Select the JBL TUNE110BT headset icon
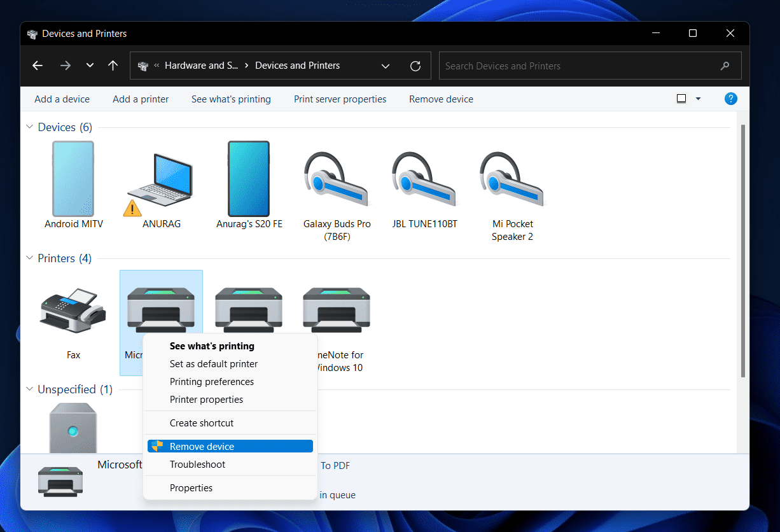This screenshot has width=780, height=532. [x=424, y=179]
